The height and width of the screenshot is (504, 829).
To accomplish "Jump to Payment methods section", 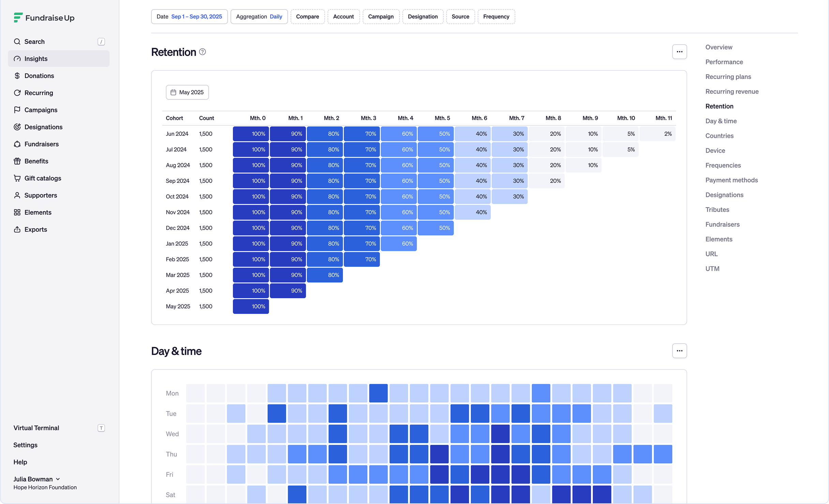I will pos(732,180).
